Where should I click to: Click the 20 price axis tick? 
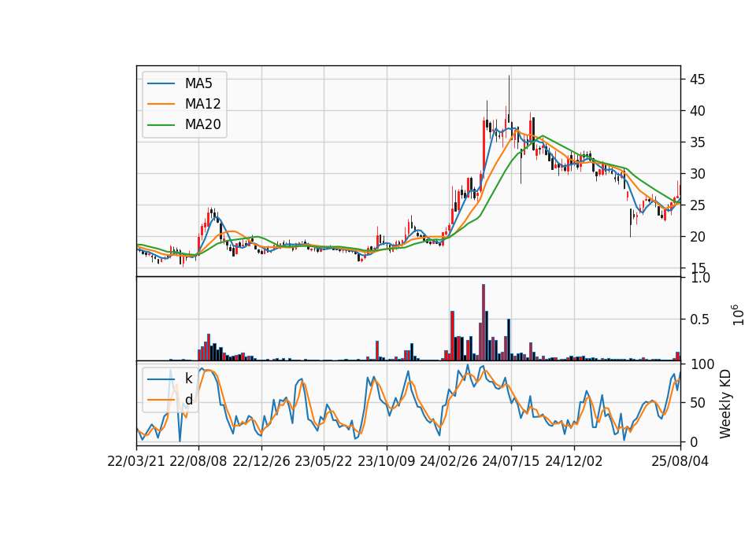[x=697, y=237]
